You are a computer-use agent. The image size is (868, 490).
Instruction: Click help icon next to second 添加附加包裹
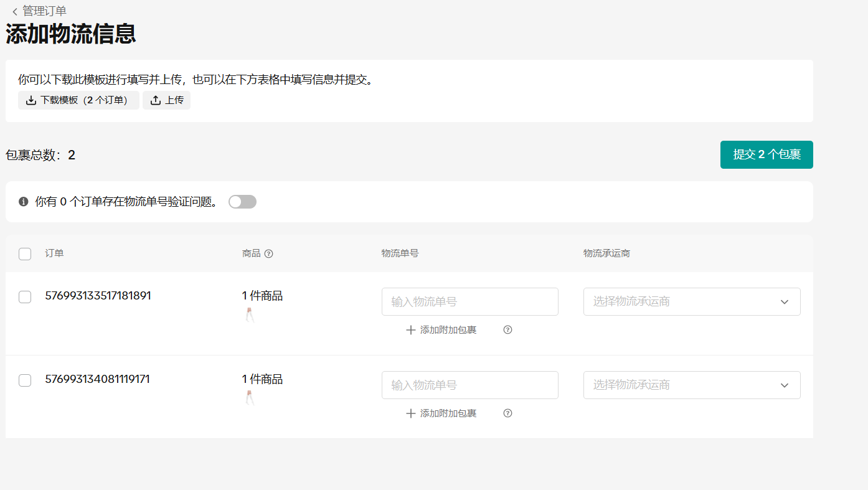[507, 413]
